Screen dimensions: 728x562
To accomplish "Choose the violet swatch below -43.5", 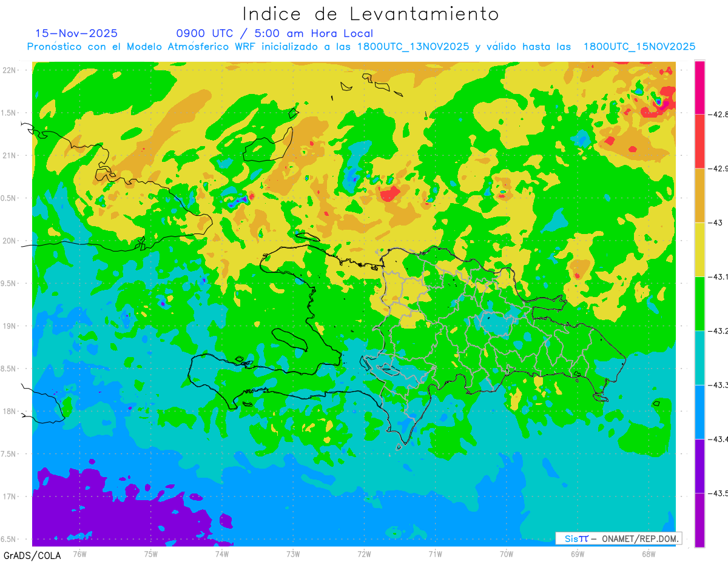I will point(699,520).
